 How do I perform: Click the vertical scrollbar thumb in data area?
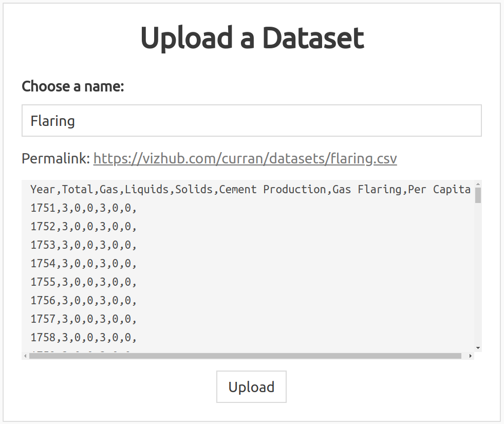pos(478,195)
